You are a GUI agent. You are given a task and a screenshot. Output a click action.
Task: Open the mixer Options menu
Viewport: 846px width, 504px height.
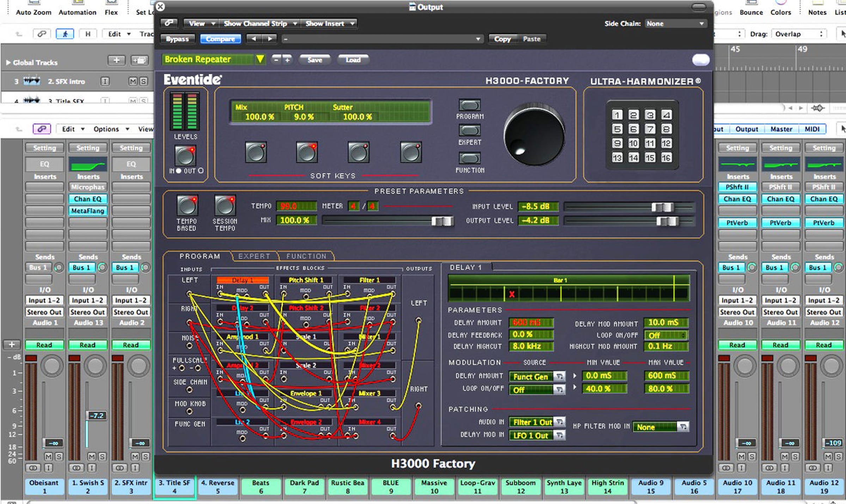[111, 129]
